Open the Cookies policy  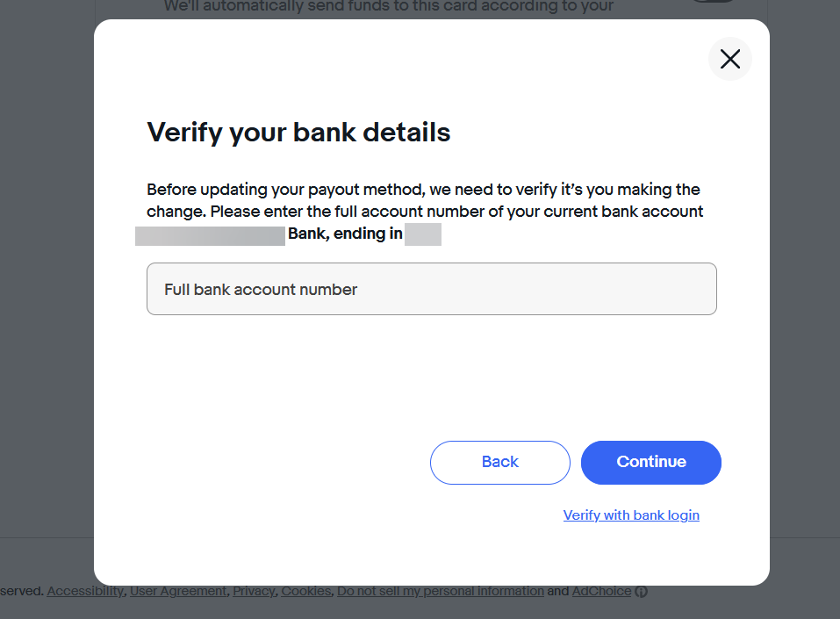coord(305,591)
